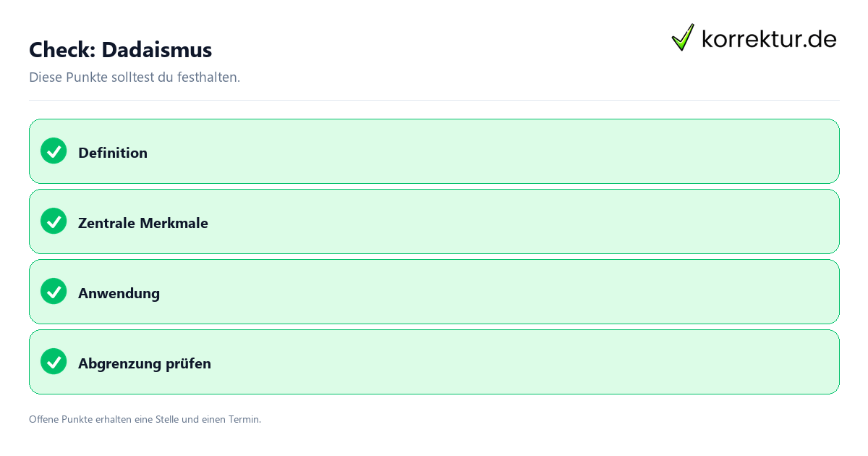Uncheck the Abgrenzung prüfen check circle

[54, 361]
